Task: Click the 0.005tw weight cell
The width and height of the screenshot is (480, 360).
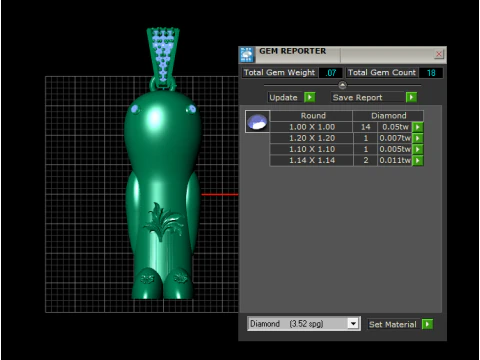Action: 395,149
